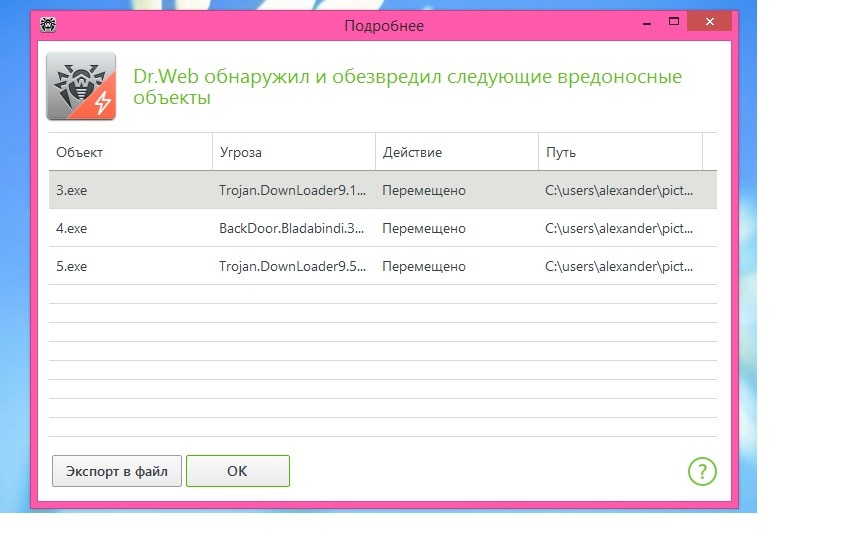Sort by the Объект column header
This screenshot has height=540, width=864.
(x=131, y=152)
